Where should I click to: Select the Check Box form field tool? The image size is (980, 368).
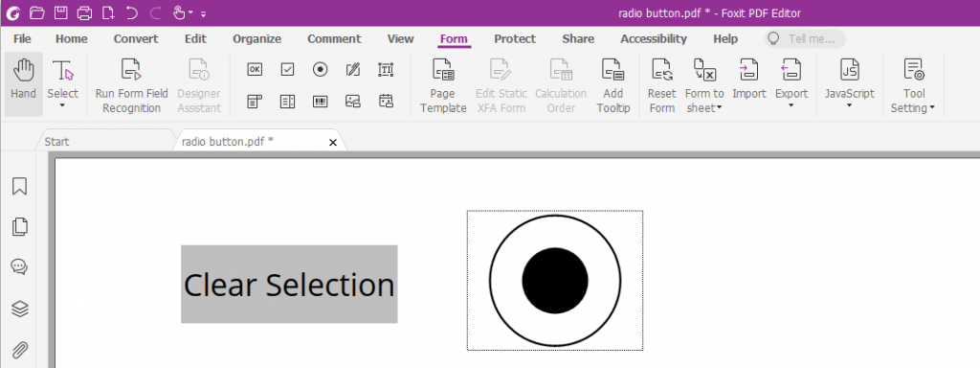287,69
